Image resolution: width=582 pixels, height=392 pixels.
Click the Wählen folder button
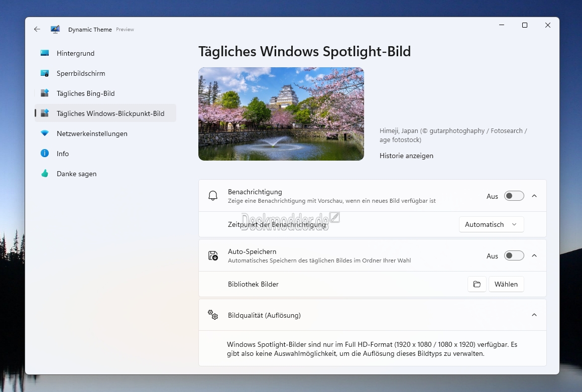point(506,284)
